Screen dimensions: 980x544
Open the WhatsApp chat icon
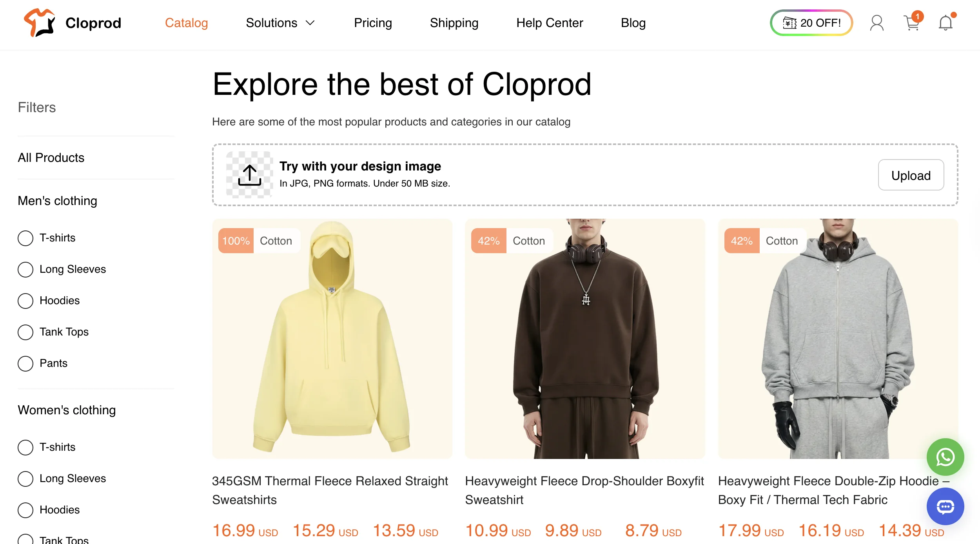(945, 457)
